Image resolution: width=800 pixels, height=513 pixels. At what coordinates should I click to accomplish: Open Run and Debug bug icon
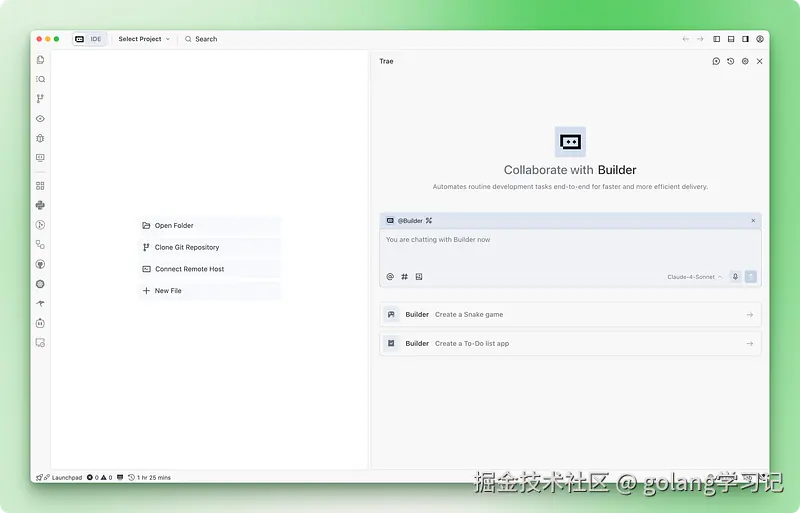point(40,138)
